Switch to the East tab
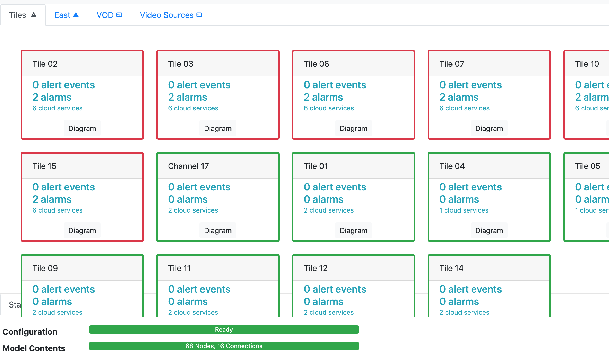This screenshot has width=609, height=364. (x=62, y=15)
